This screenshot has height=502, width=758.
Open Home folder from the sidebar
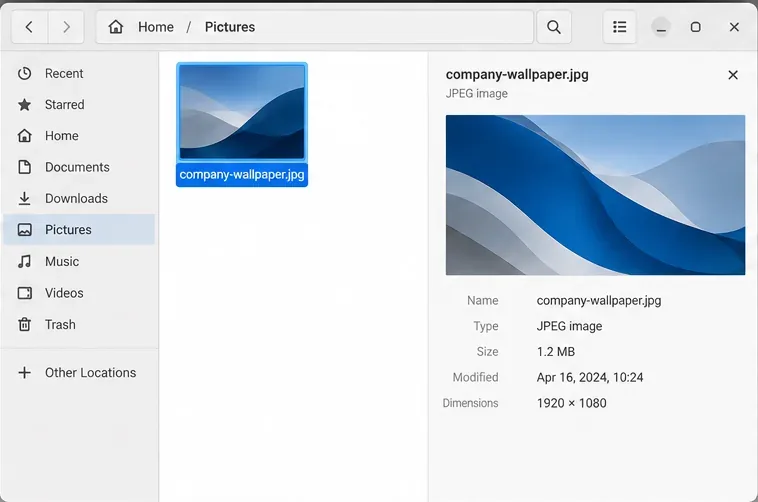click(x=79, y=136)
